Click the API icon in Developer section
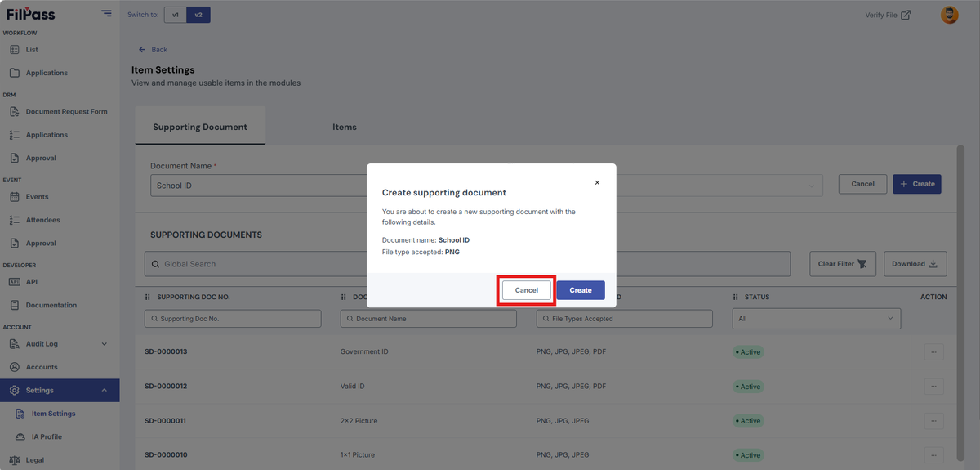 tap(15, 282)
